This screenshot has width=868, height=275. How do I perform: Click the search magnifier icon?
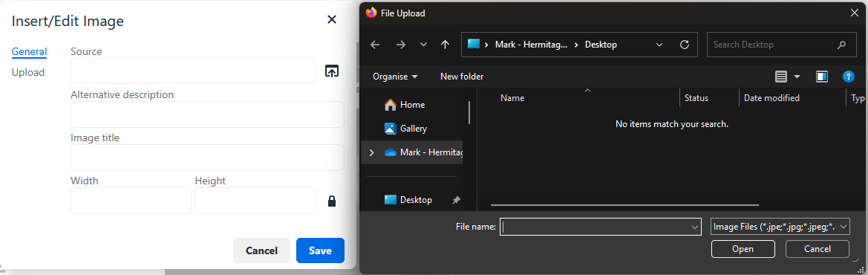(x=841, y=45)
